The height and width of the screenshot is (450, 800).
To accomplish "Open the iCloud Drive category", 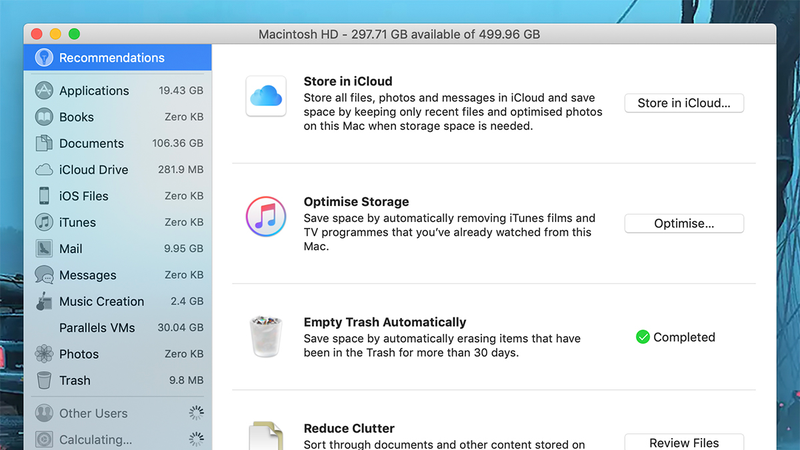I will tap(117, 169).
